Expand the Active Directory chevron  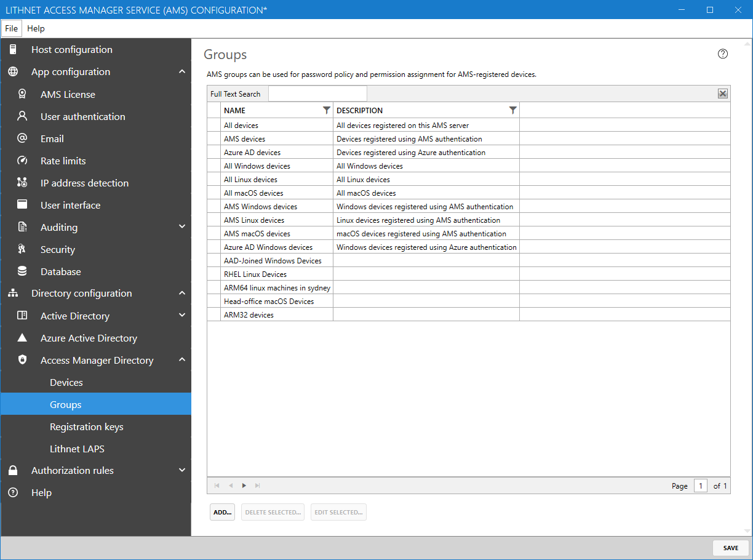(182, 315)
